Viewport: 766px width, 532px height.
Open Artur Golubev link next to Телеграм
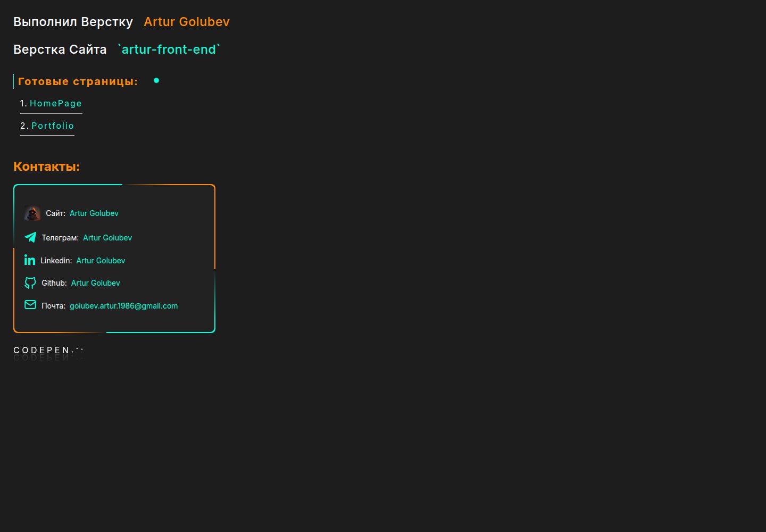coord(107,238)
